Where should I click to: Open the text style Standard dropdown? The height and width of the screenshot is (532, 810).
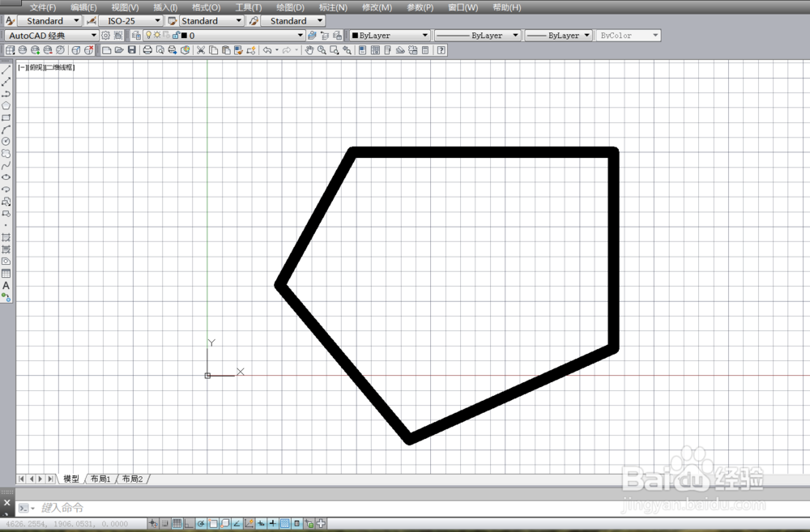[50, 21]
